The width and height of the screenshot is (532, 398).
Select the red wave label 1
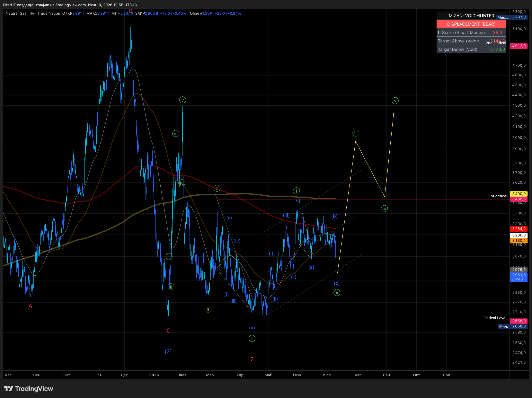click(x=182, y=82)
